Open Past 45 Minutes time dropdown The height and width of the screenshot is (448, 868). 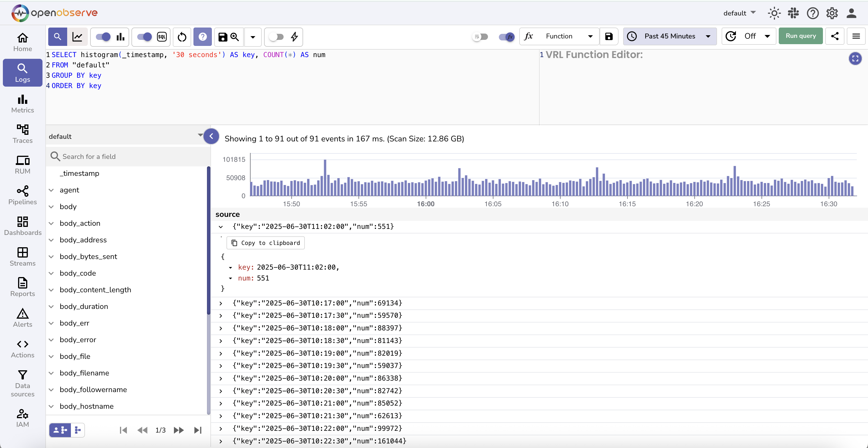(x=670, y=36)
